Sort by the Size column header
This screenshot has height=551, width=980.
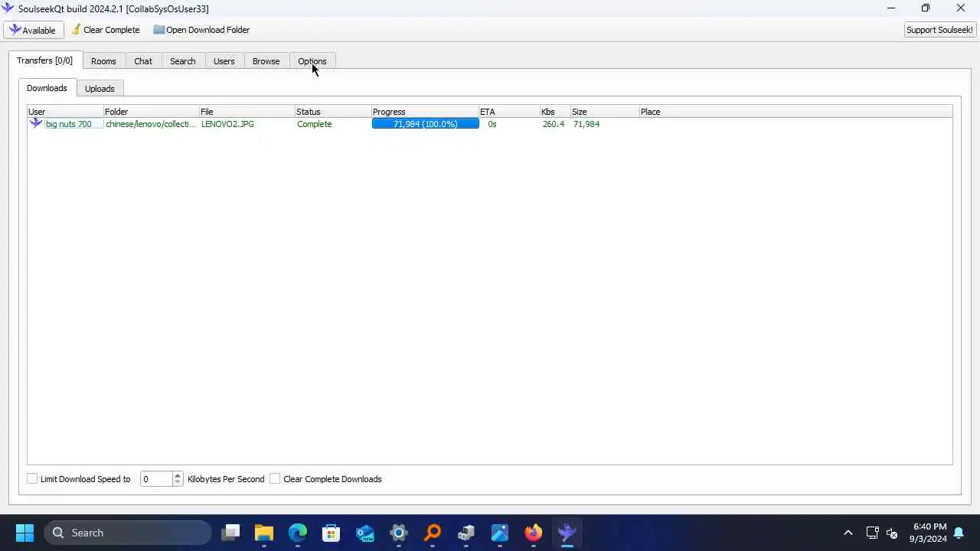605,112
